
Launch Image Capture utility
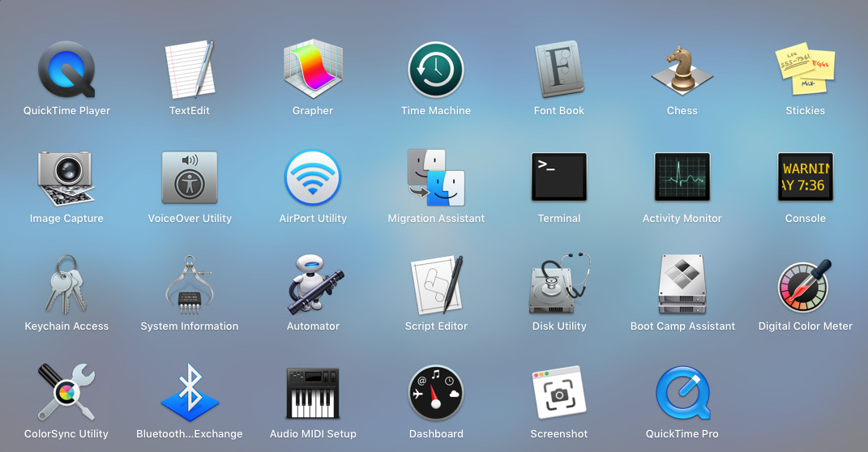tap(66, 177)
